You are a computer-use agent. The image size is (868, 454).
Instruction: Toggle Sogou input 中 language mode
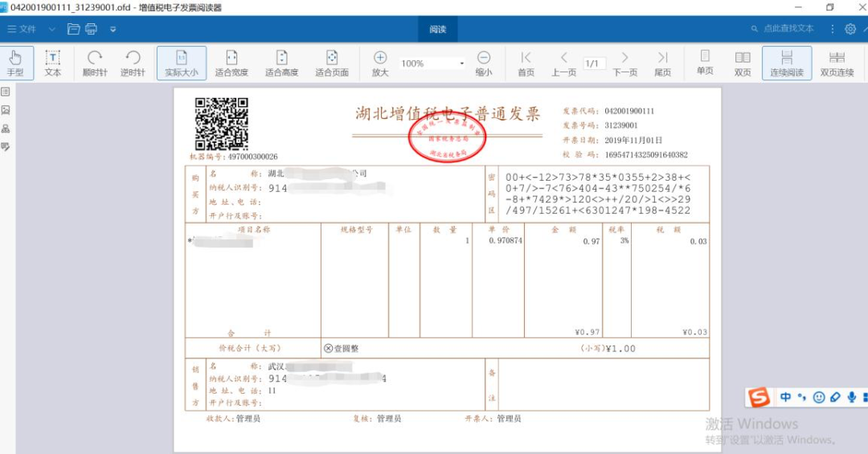(x=785, y=397)
